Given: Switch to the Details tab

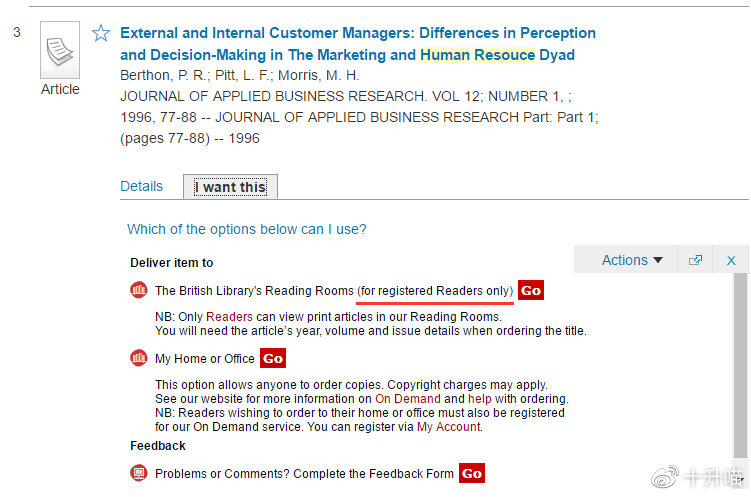Looking at the screenshot, I should pos(141,186).
